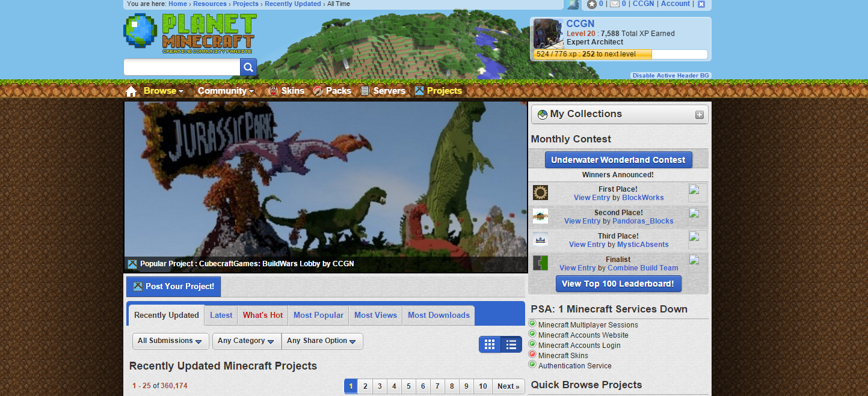The height and width of the screenshot is (396, 868).
Task: Open the MysticAbsents profile link
Action: pyautogui.click(x=643, y=245)
